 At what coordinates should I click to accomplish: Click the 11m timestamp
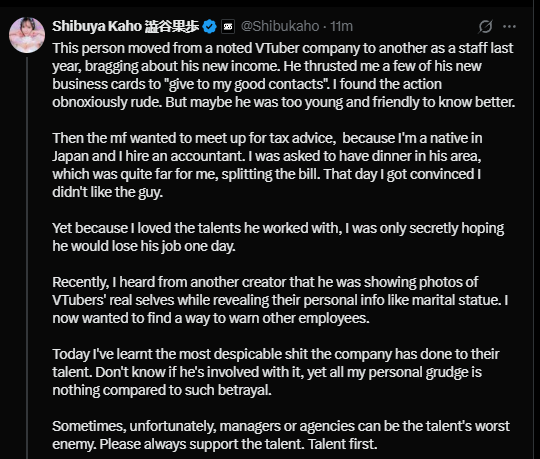[x=341, y=26]
